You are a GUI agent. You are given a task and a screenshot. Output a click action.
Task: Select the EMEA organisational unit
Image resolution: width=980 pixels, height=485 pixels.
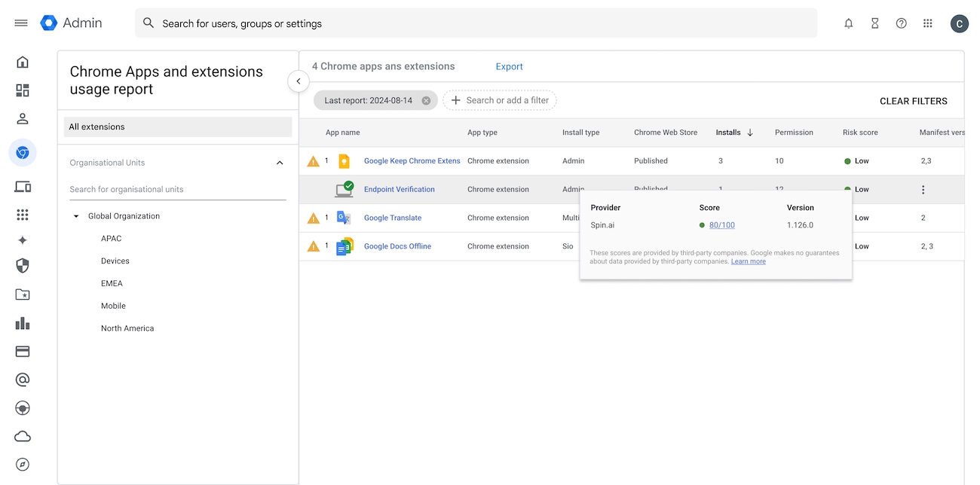pos(112,284)
